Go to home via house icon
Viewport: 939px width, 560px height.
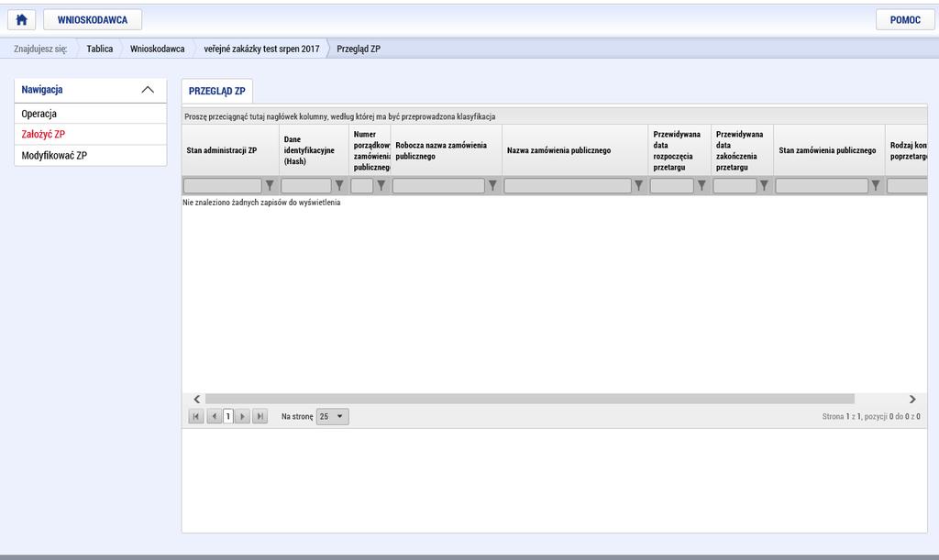tap(22, 20)
